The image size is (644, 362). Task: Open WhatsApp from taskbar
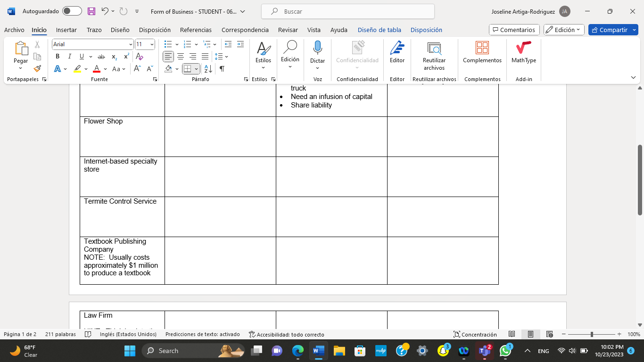505,351
